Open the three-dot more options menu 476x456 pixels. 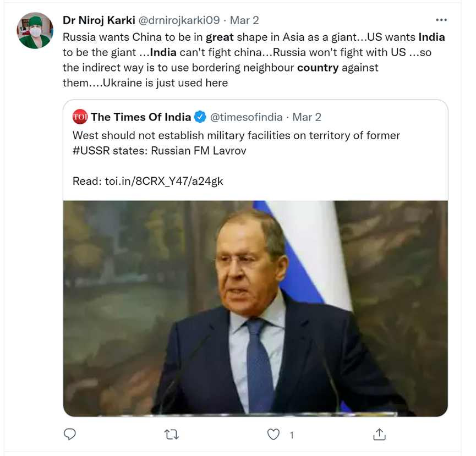click(x=441, y=20)
